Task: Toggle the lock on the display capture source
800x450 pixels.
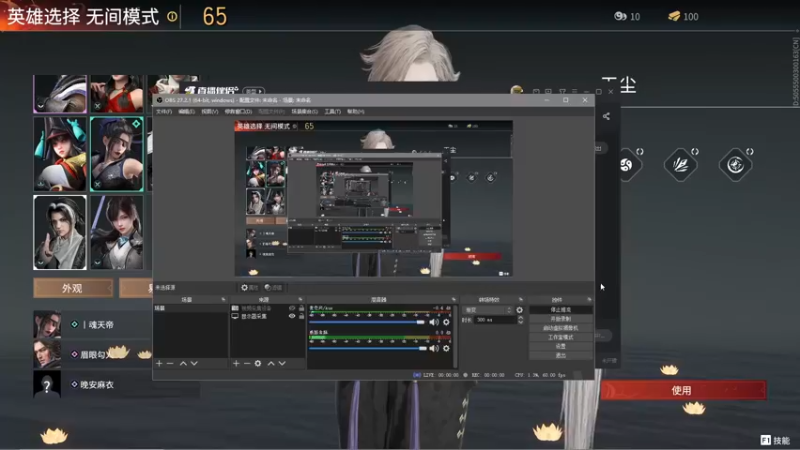Action: click(302, 316)
